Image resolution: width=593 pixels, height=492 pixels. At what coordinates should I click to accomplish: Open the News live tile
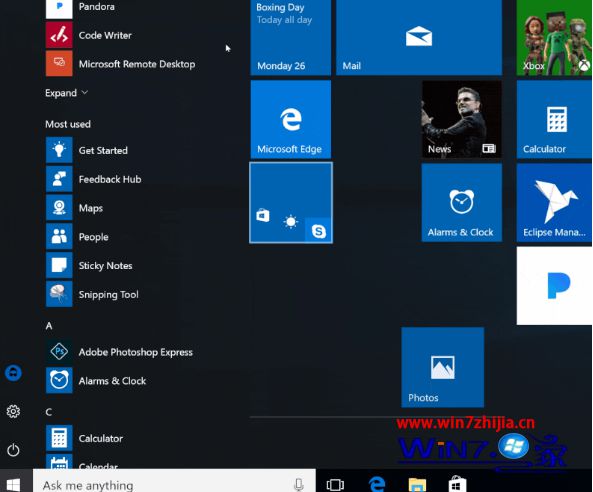pos(461,119)
